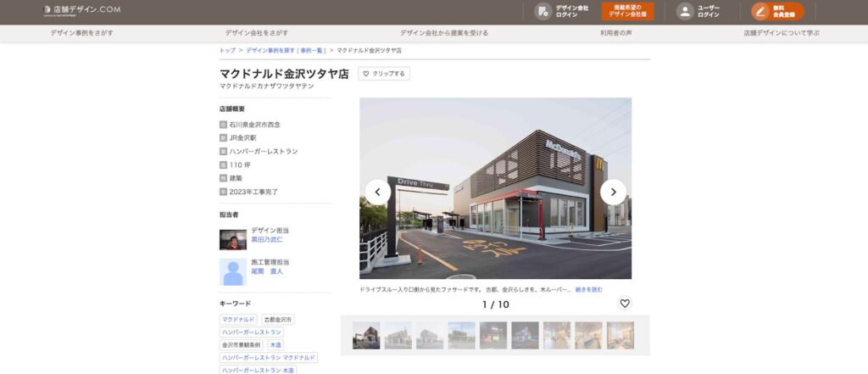The height and width of the screenshot is (374, 868).
Task: Open デザイン事例を探す[事例一覧] breadcrumb
Action: [x=287, y=50]
